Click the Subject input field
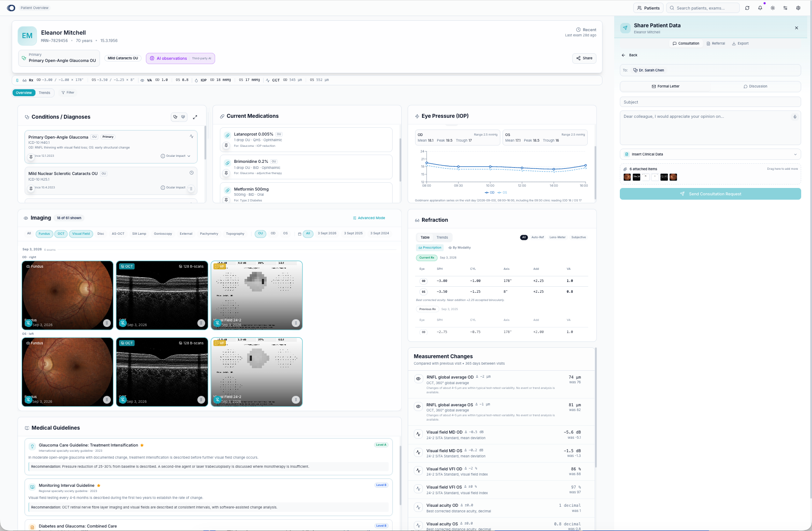Image resolution: width=812 pixels, height=531 pixels. coord(710,102)
